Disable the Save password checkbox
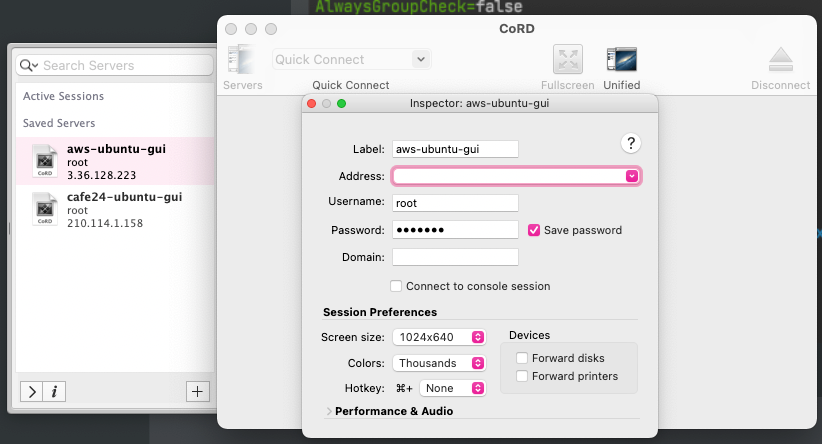 534,230
